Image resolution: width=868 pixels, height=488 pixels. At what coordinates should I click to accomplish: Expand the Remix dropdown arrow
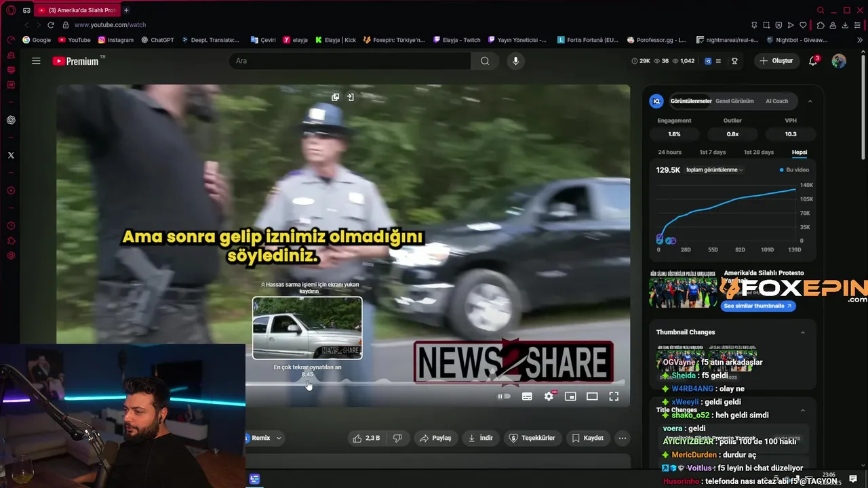point(278,439)
